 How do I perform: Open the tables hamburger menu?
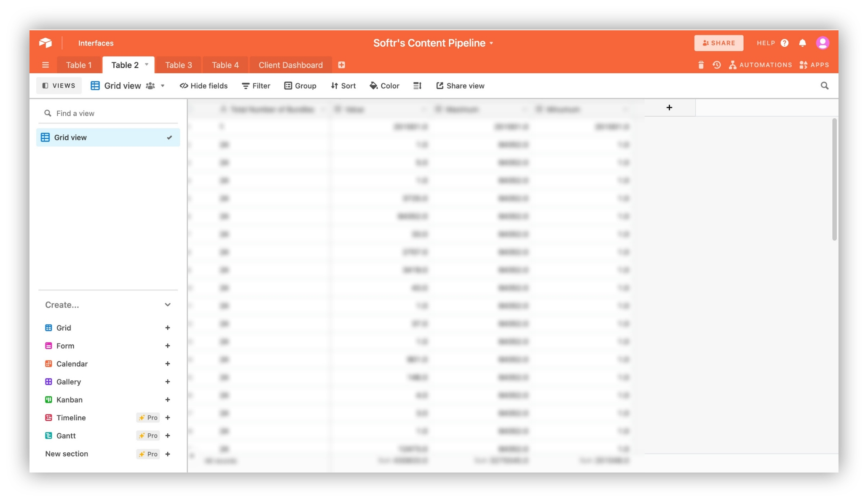(x=46, y=65)
